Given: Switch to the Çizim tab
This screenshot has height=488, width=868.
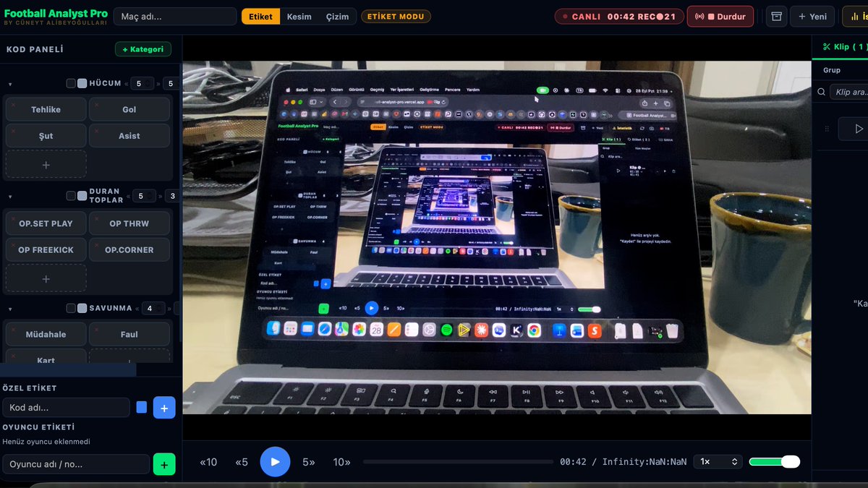Looking at the screenshot, I should pos(338,17).
